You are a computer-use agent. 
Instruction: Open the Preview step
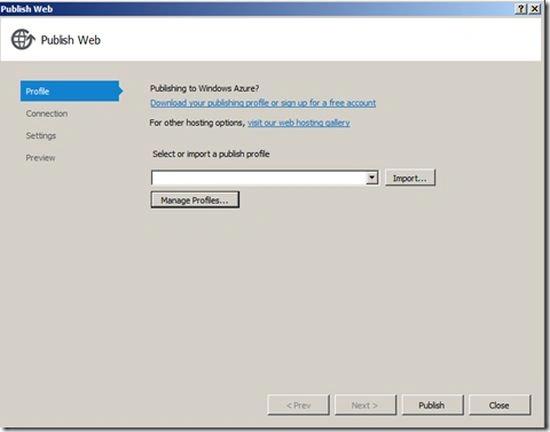[40, 158]
